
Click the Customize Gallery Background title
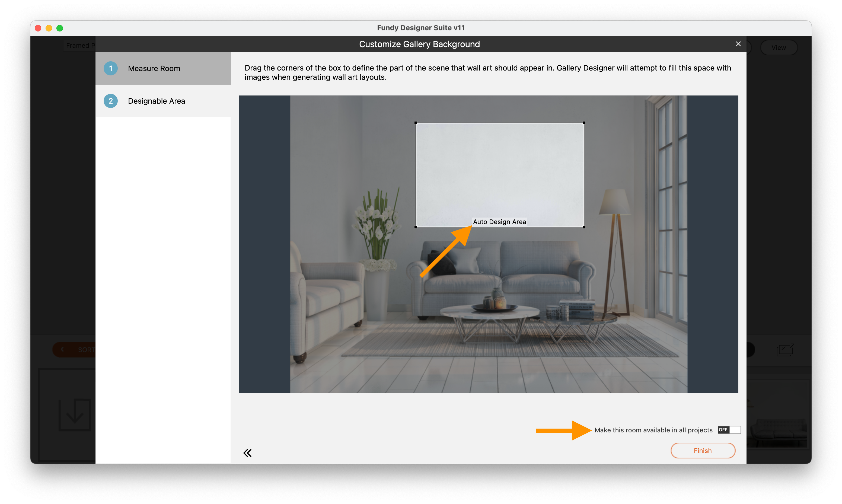(419, 44)
